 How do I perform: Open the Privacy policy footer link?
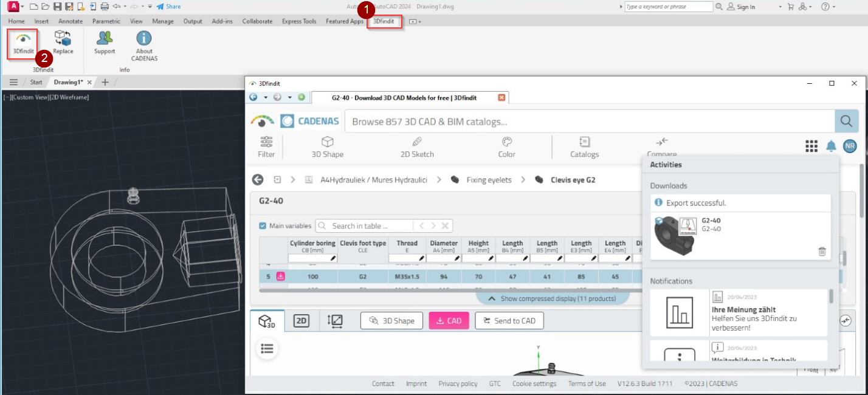[458, 383]
